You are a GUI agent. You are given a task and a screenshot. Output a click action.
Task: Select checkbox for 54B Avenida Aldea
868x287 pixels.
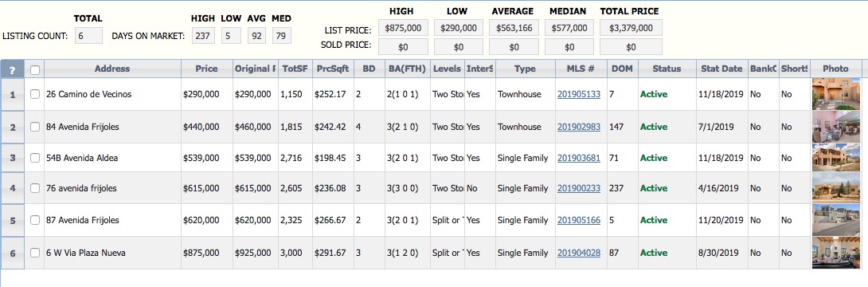(x=35, y=158)
